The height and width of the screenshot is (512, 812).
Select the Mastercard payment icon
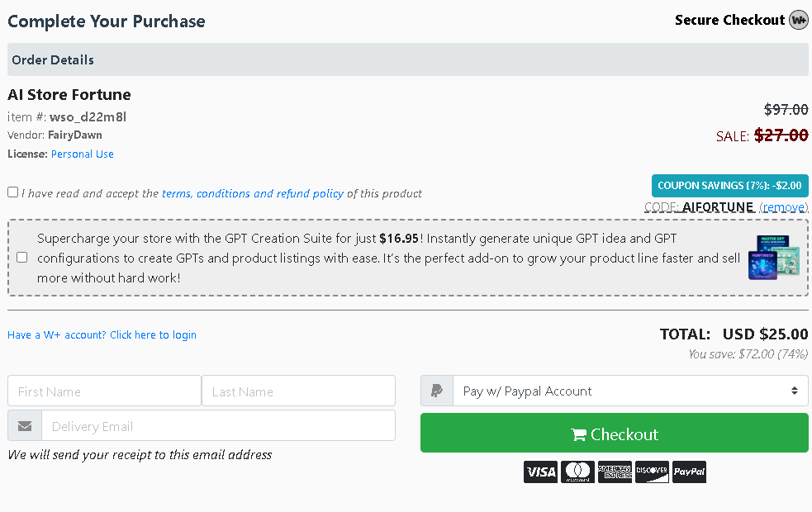pos(577,472)
